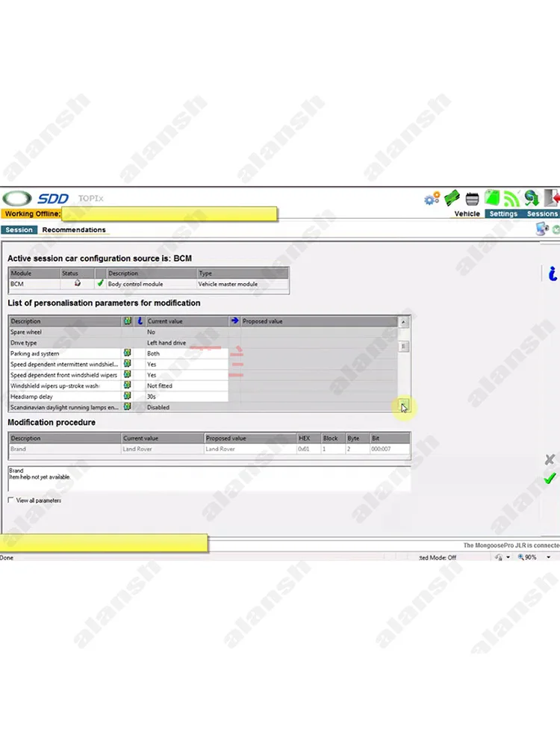
Task: Click the Brand row in Modification procedure
Action: (209, 449)
